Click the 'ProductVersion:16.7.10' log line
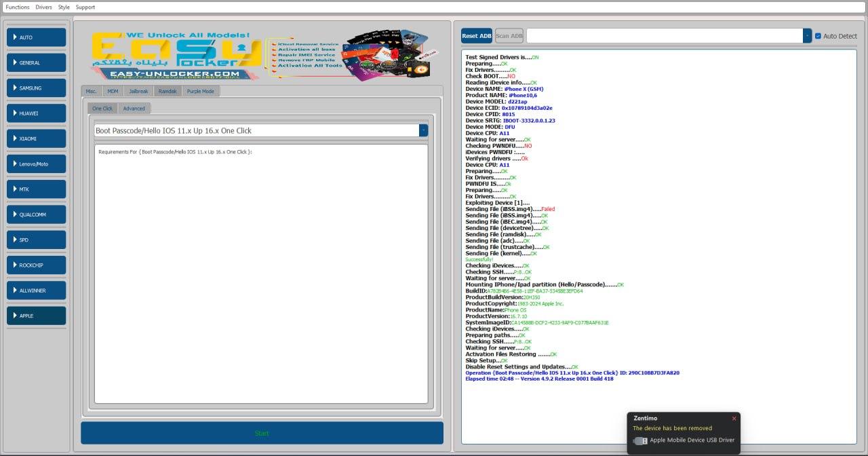868x456 pixels. (496, 316)
